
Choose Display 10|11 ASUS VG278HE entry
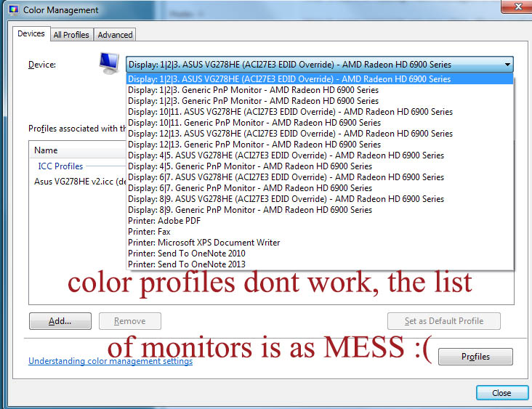319,112
